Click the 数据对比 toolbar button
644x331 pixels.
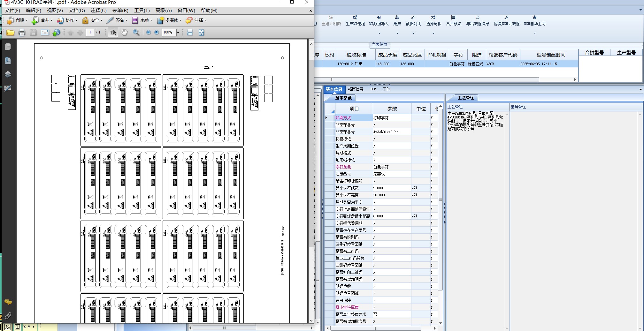[x=413, y=21]
